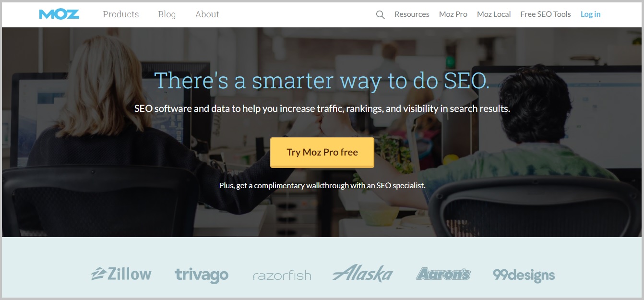This screenshot has width=644, height=300.
Task: Open the search magnifier icon
Action: click(380, 15)
